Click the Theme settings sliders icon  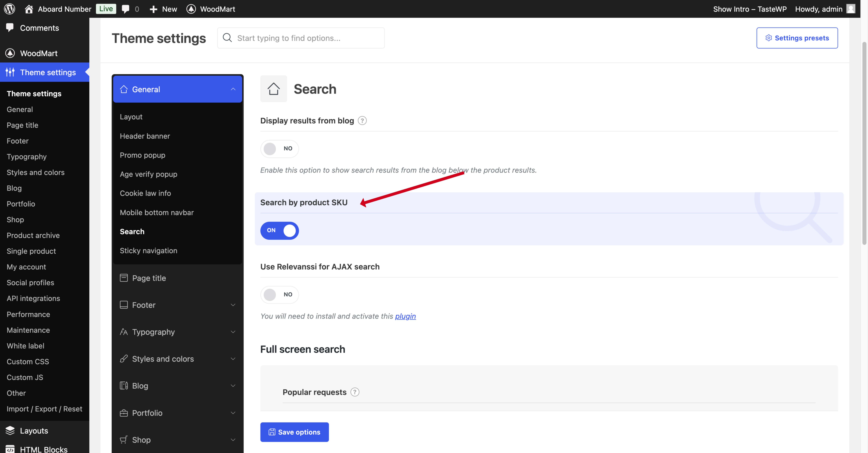[x=10, y=72]
